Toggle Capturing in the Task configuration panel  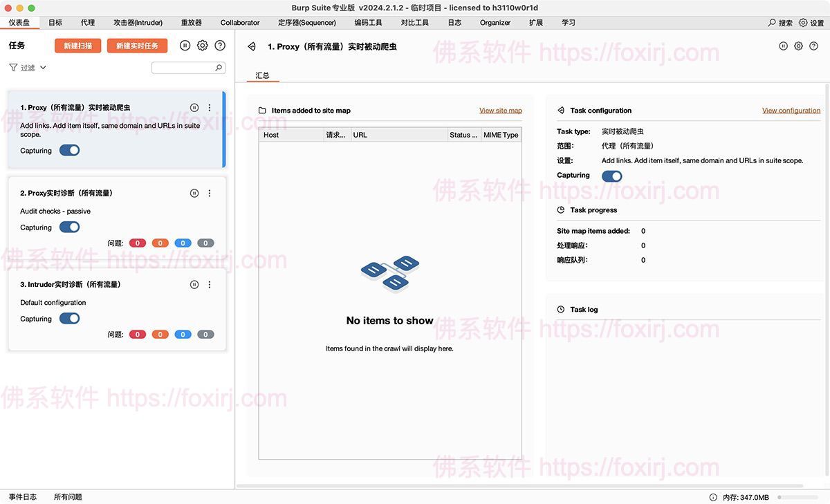(x=611, y=176)
